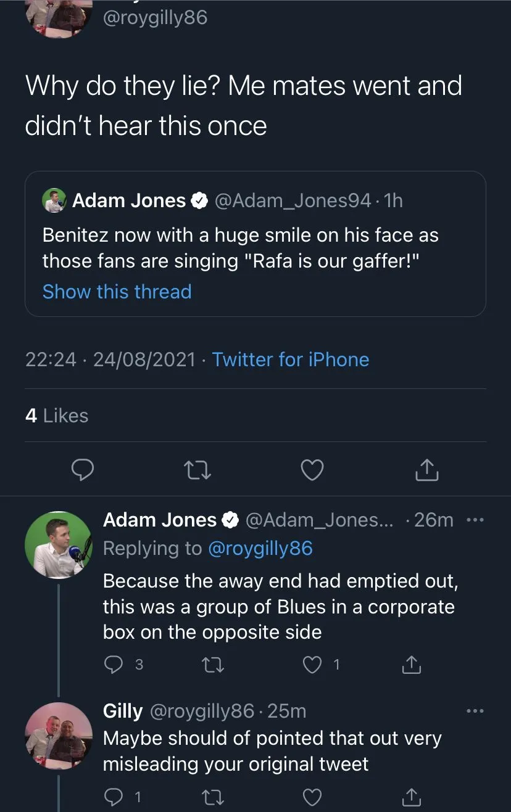
Task: Reply to Gilly's misleading tweet comment
Action: 113,797
